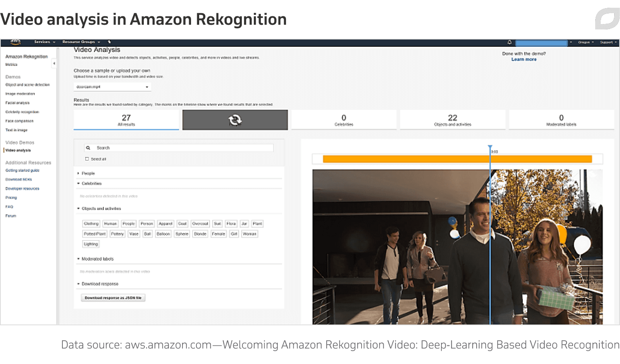Click the Amazon Rekognition sidebar title
Image resolution: width=620 pixels, height=364 pixels.
(x=26, y=57)
